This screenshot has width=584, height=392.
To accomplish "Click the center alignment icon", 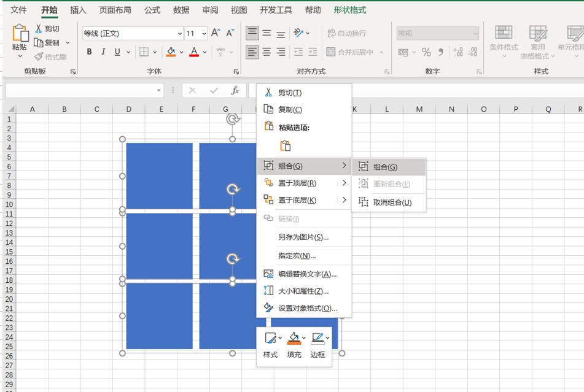I will coord(266,52).
